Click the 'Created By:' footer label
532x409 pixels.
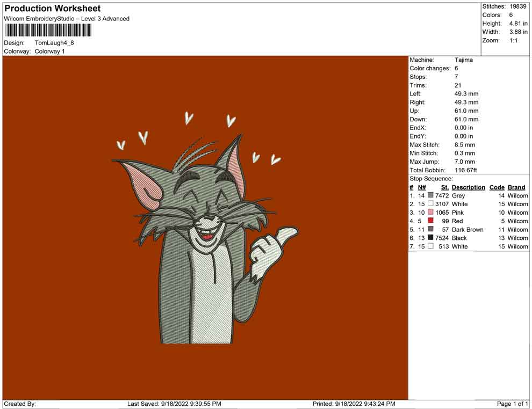click(x=20, y=404)
